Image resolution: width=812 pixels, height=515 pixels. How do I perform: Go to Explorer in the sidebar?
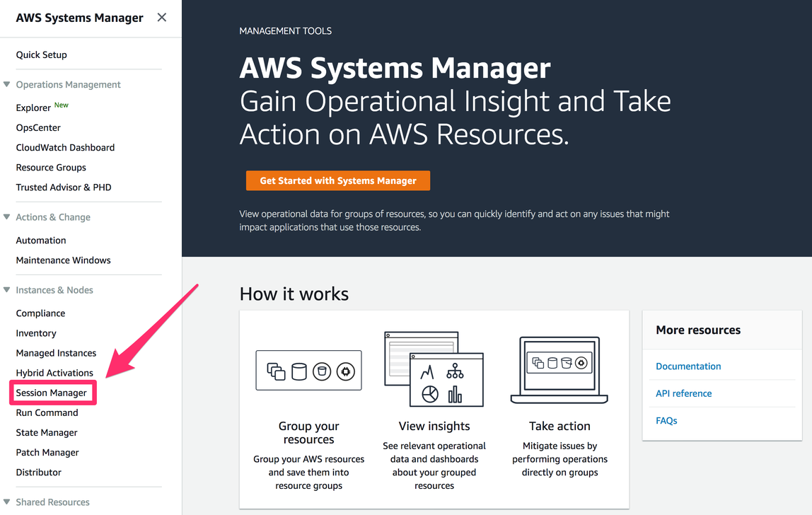coord(33,108)
